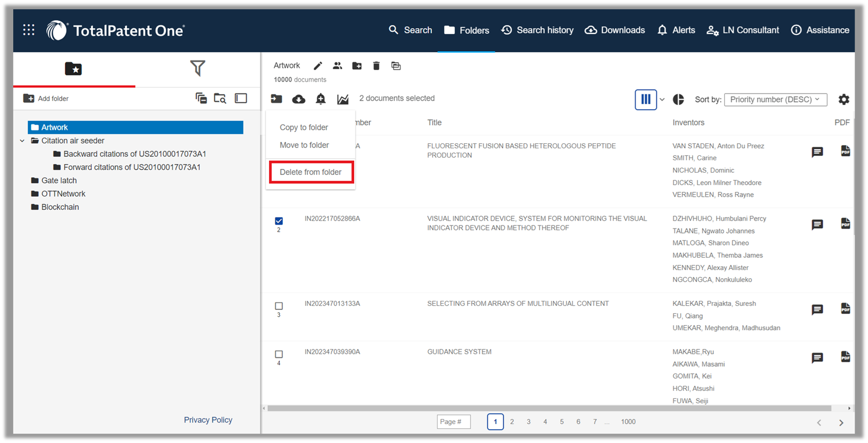The height and width of the screenshot is (443, 868).
Task: Open the Folders tab in top bar
Action: 466,30
